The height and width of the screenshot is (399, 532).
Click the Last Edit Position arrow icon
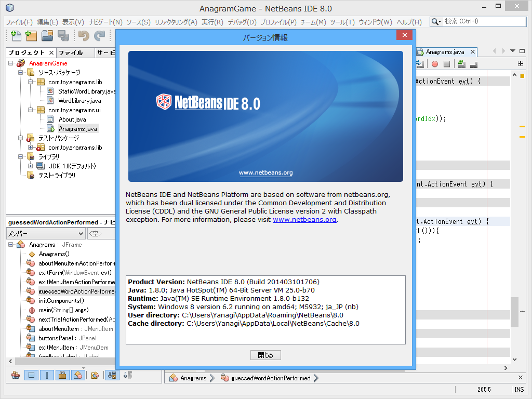coord(420,64)
